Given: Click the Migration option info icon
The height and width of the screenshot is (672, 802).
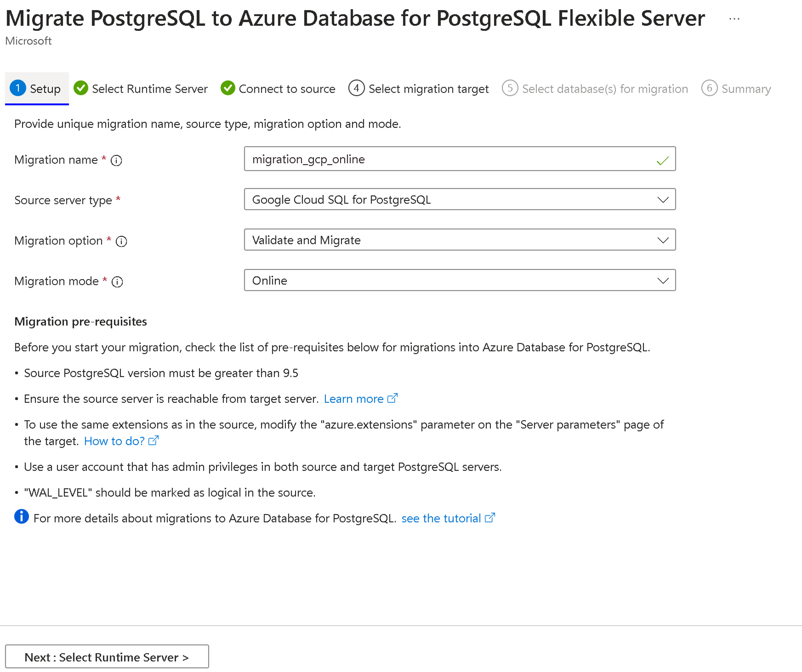Looking at the screenshot, I should pos(121,241).
